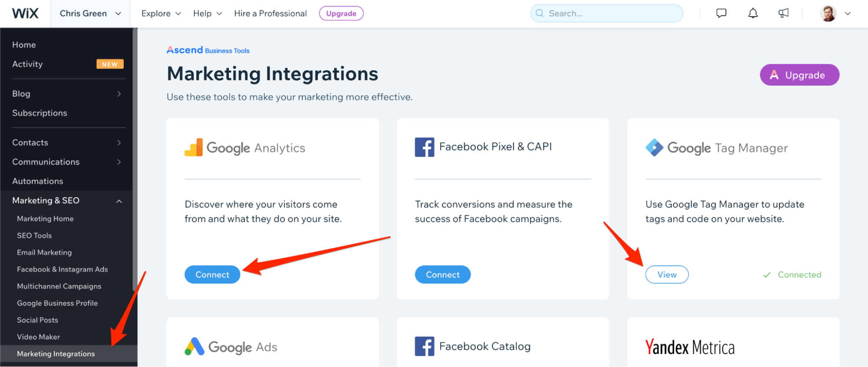
Task: View the Google Tag Manager integration
Action: click(667, 274)
